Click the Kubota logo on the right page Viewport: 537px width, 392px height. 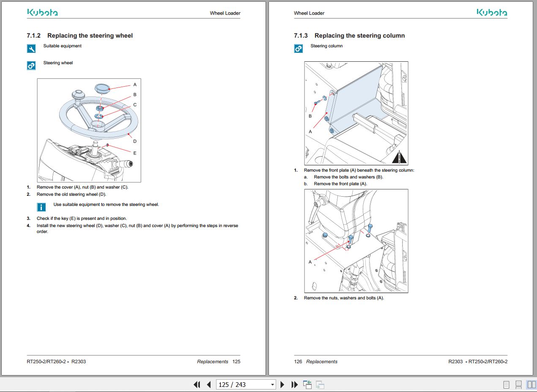point(492,13)
